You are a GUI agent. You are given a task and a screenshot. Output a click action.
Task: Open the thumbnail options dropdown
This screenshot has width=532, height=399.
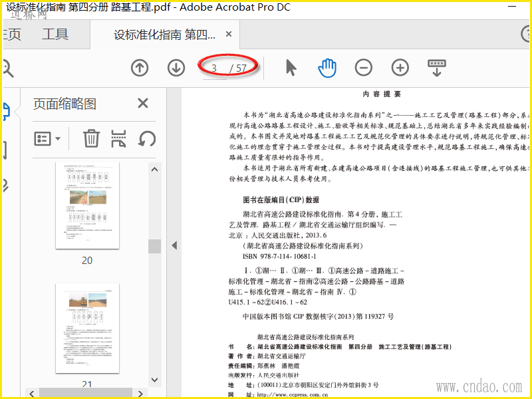point(47,139)
